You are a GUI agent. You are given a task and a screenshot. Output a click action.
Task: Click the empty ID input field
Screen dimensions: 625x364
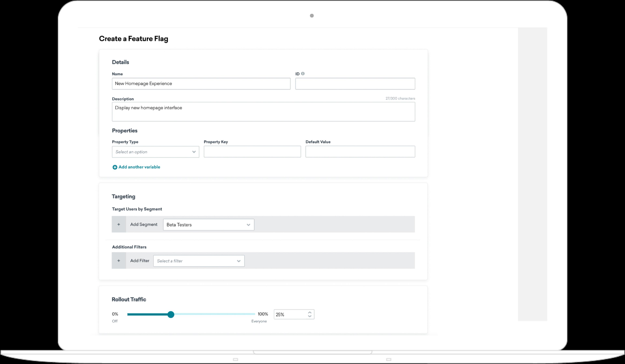click(355, 84)
